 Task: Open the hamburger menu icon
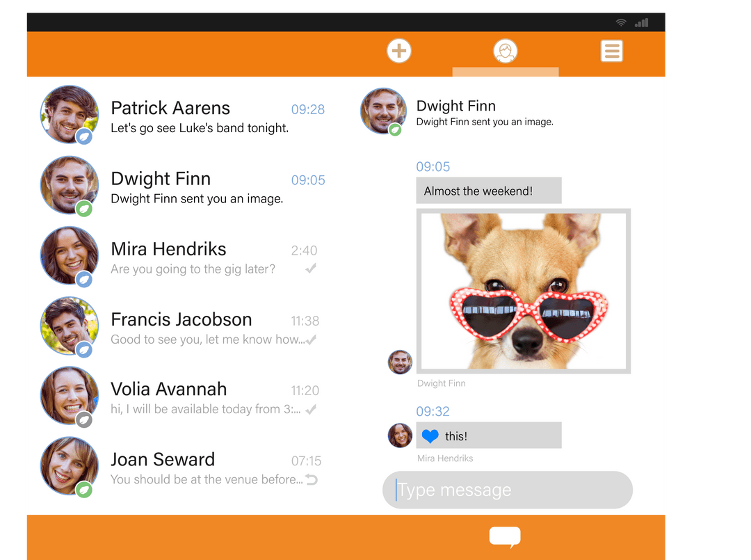pos(612,51)
